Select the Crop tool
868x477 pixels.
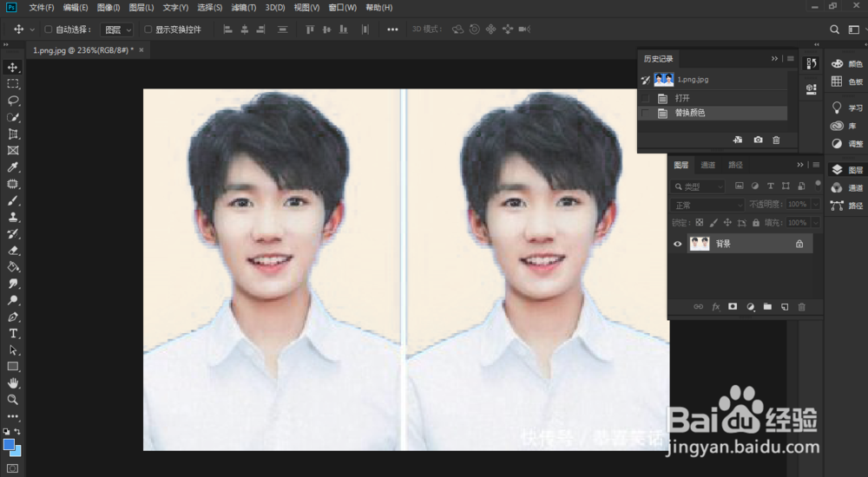point(13,134)
